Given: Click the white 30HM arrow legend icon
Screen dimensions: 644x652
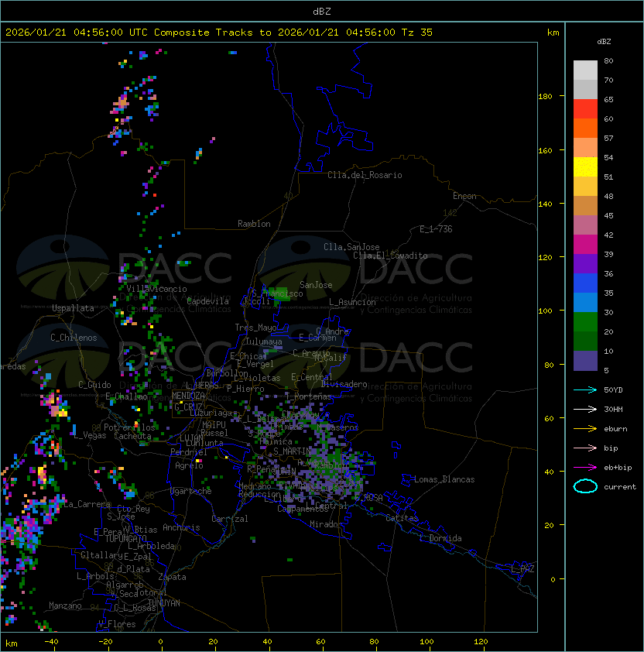Looking at the screenshot, I should [585, 409].
